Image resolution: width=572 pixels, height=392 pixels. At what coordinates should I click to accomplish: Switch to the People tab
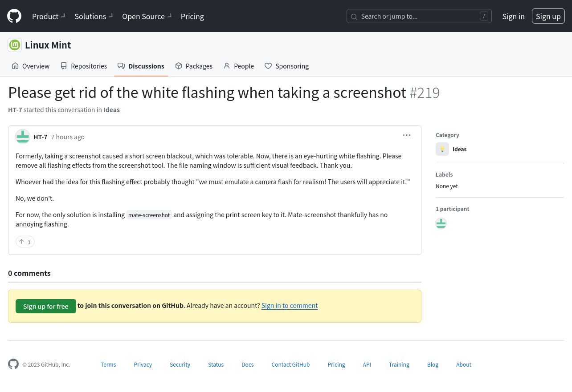pos(239,66)
